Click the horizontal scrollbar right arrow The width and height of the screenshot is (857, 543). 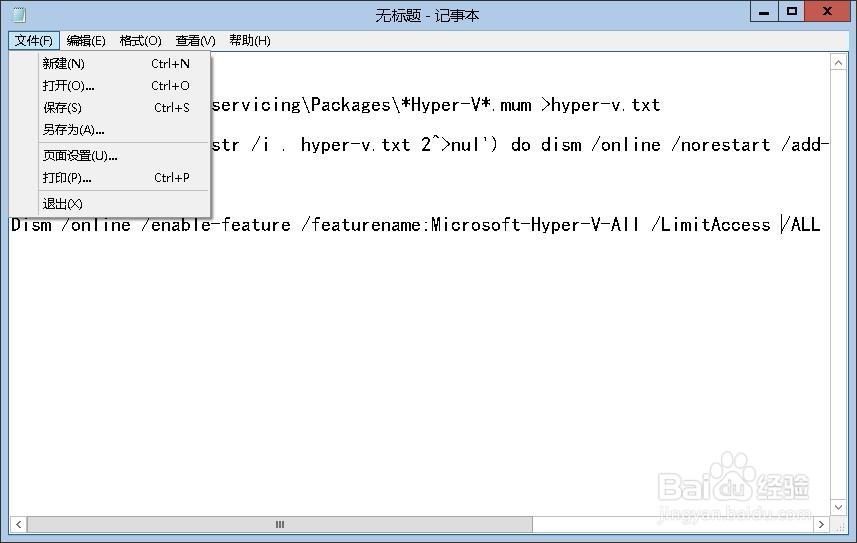(x=821, y=524)
